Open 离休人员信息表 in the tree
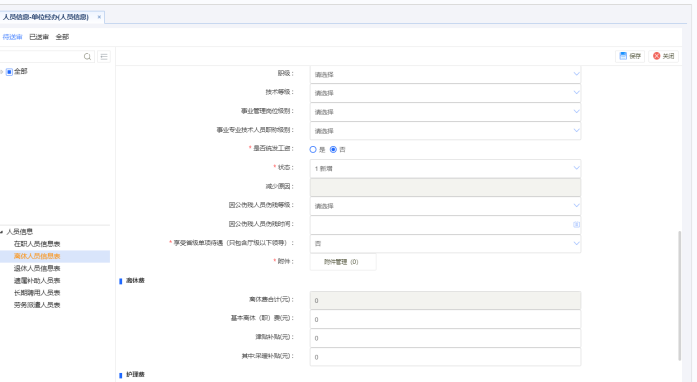 click(37, 256)
